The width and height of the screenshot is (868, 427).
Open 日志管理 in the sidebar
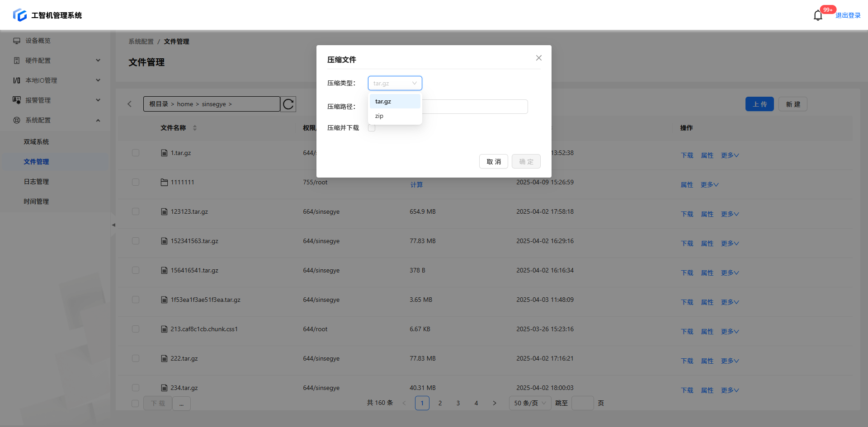pos(36,182)
